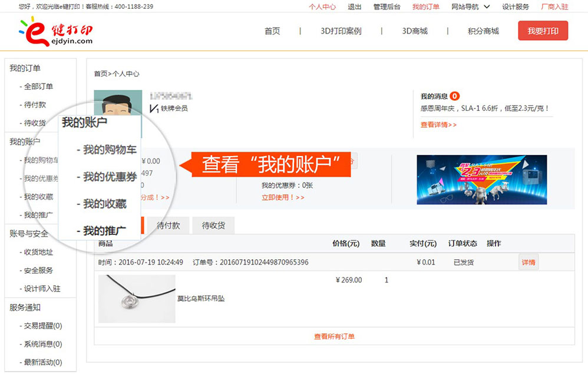Image resolution: width=588 pixels, height=374 pixels.
Task: Switch to the 待收货 tab
Action: click(213, 225)
